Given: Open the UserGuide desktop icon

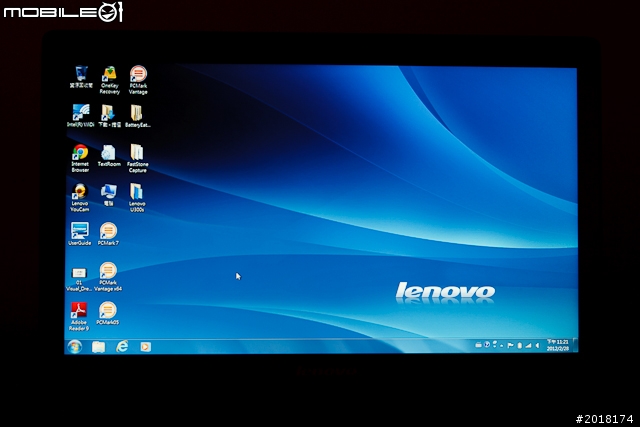Looking at the screenshot, I should click(x=80, y=234).
